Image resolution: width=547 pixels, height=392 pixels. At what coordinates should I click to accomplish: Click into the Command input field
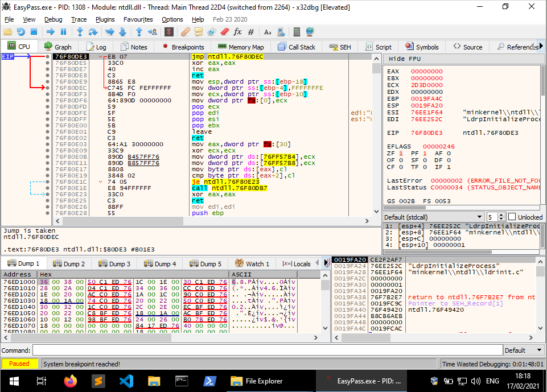point(267,350)
